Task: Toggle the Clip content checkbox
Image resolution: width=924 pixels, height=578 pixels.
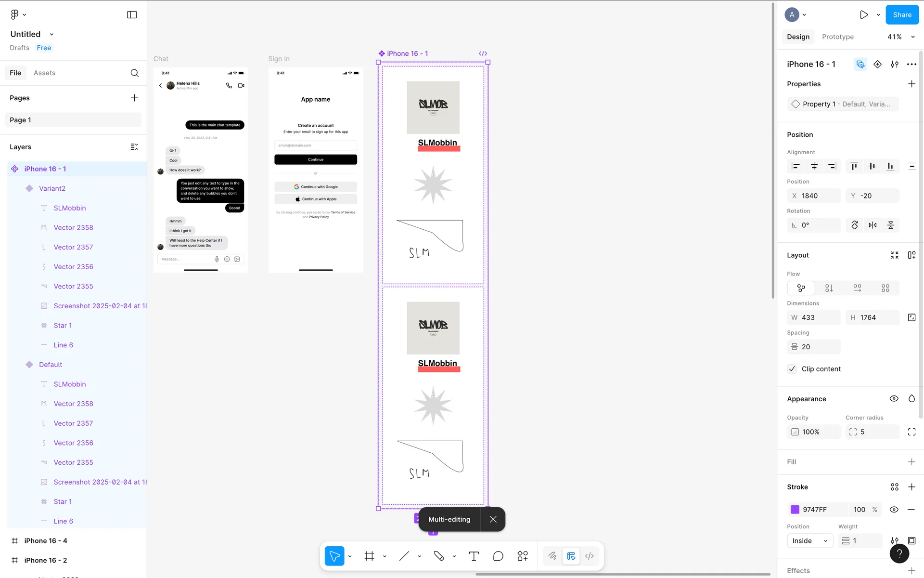Action: (x=792, y=369)
